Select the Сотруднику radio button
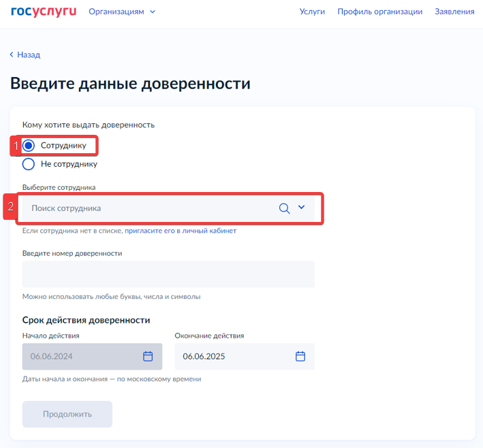483x448 pixels. pos(29,146)
